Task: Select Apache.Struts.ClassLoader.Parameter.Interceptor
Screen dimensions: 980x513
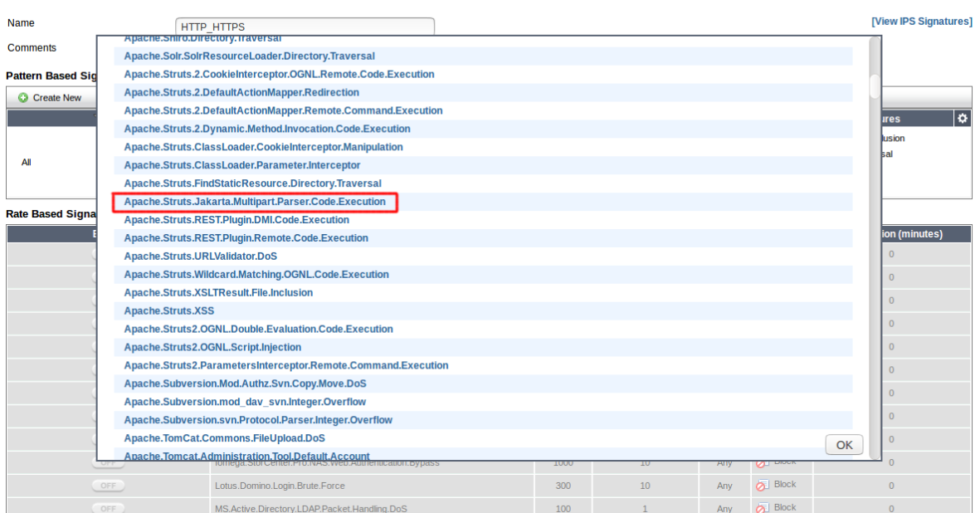Action: [x=241, y=165]
